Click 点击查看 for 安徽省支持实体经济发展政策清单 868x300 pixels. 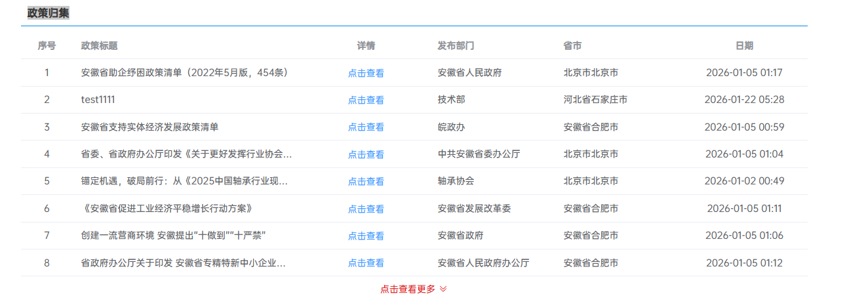click(x=366, y=127)
